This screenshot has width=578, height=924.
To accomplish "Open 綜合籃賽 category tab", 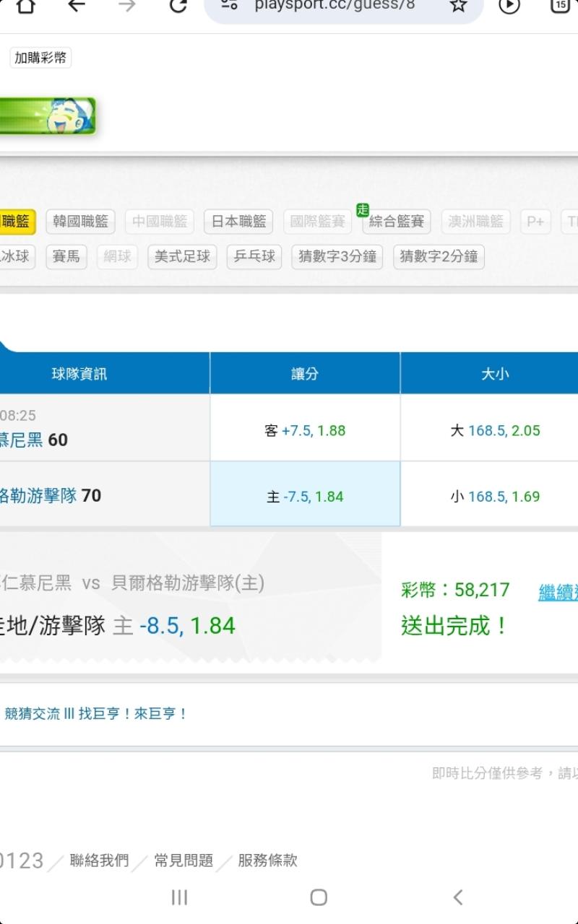I will pos(396,222).
